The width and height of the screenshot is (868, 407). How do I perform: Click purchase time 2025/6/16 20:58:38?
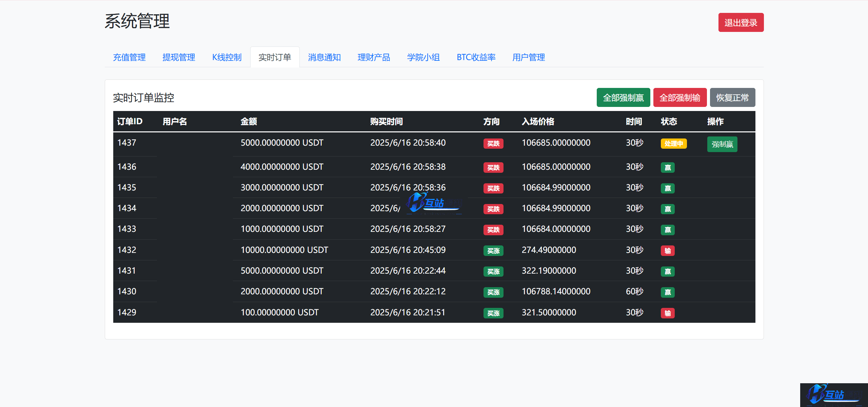point(408,167)
